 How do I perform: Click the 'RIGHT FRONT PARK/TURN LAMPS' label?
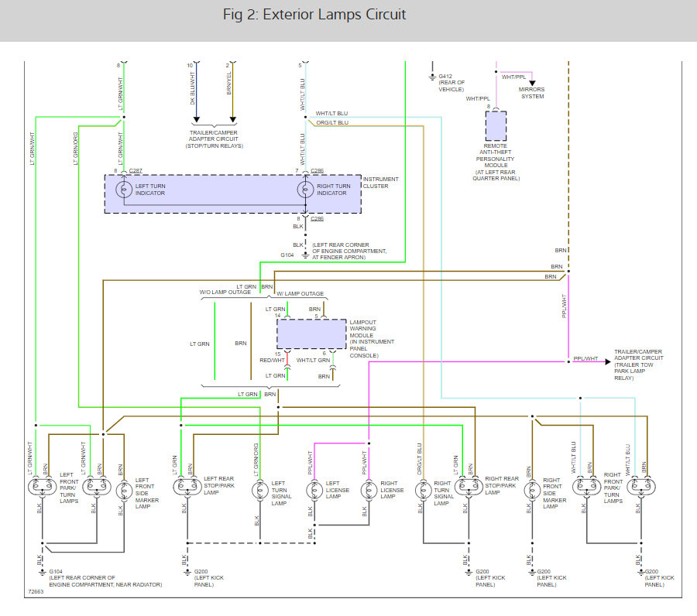click(x=613, y=488)
